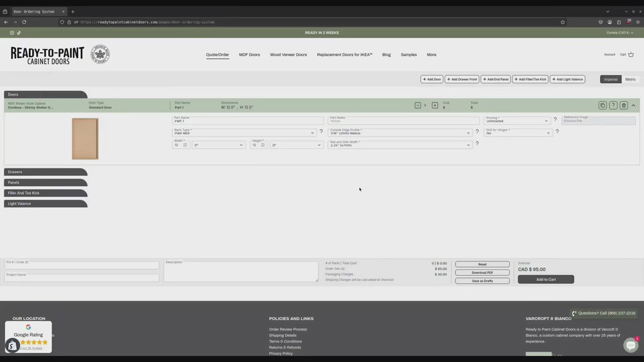Image resolution: width=644 pixels, height=362 pixels.
Task: Click help question mark beside Priming
Action: pyautogui.click(x=555, y=120)
